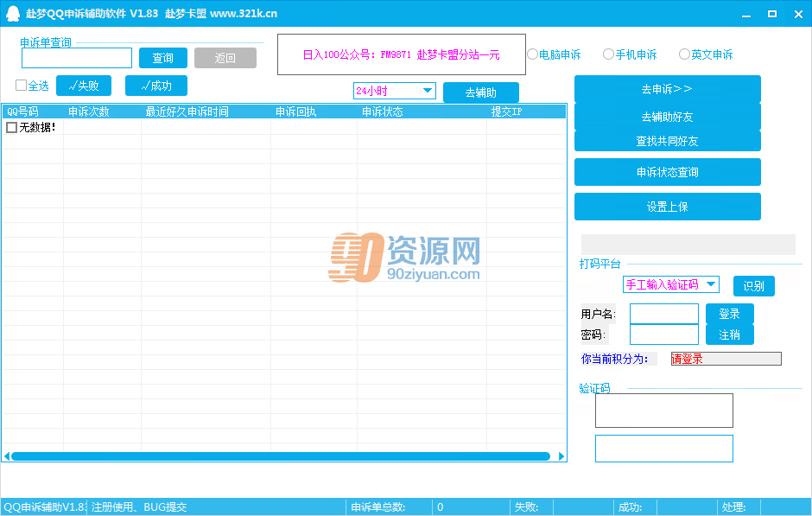Open 申诉状态查询
Screen dimensions: 812x516
coord(668,172)
